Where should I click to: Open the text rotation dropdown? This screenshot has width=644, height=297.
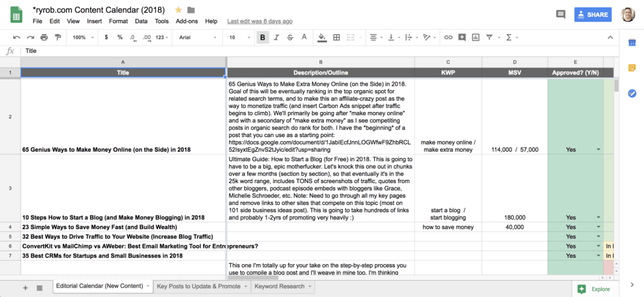(428, 37)
